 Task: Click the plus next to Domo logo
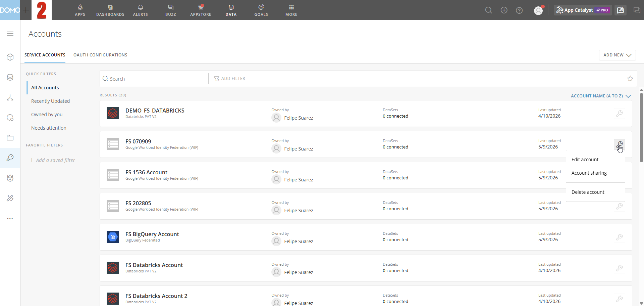pyautogui.click(x=26, y=10)
